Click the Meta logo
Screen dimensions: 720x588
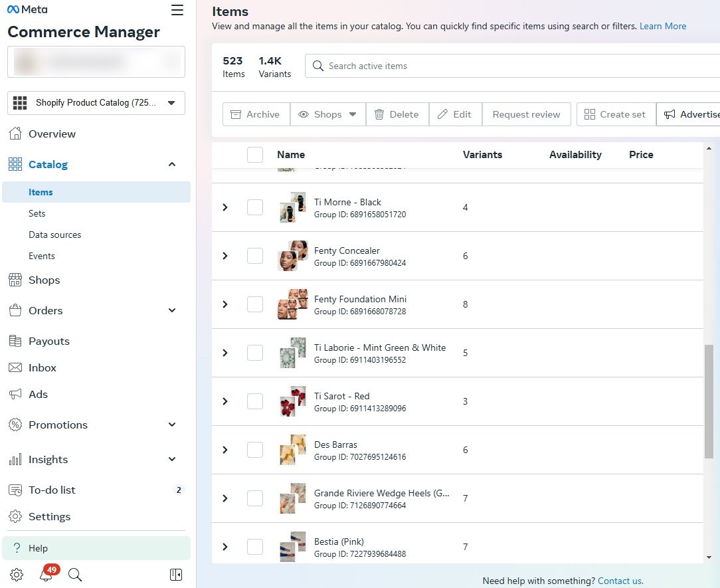[27, 9]
